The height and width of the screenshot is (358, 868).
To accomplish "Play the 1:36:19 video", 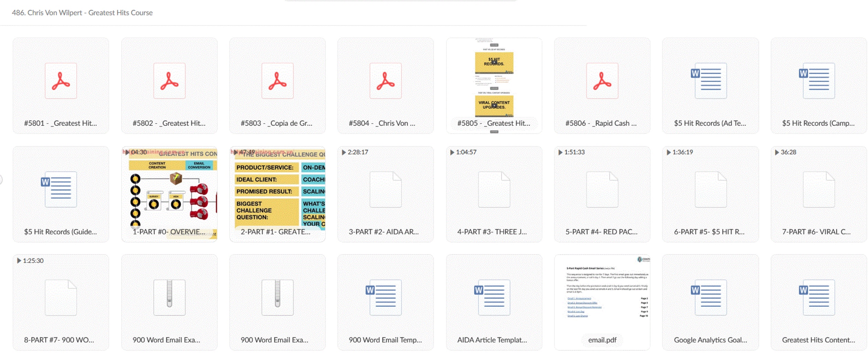I will [668, 152].
